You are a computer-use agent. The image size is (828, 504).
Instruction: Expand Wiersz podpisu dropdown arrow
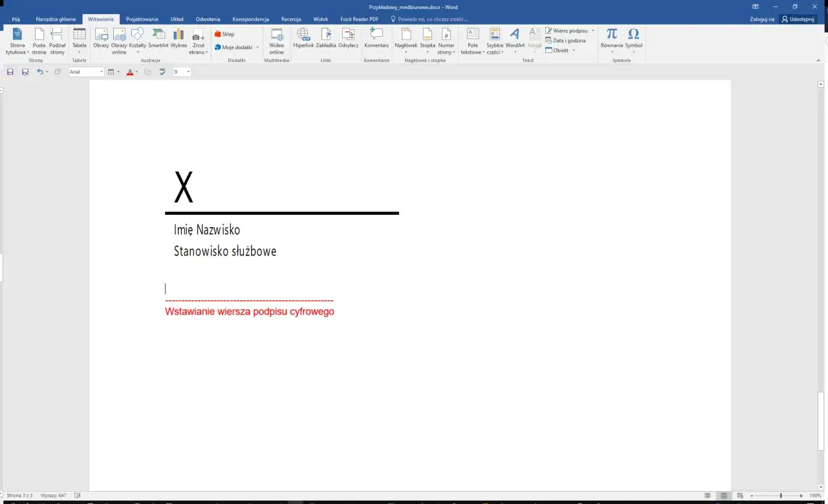tap(593, 30)
